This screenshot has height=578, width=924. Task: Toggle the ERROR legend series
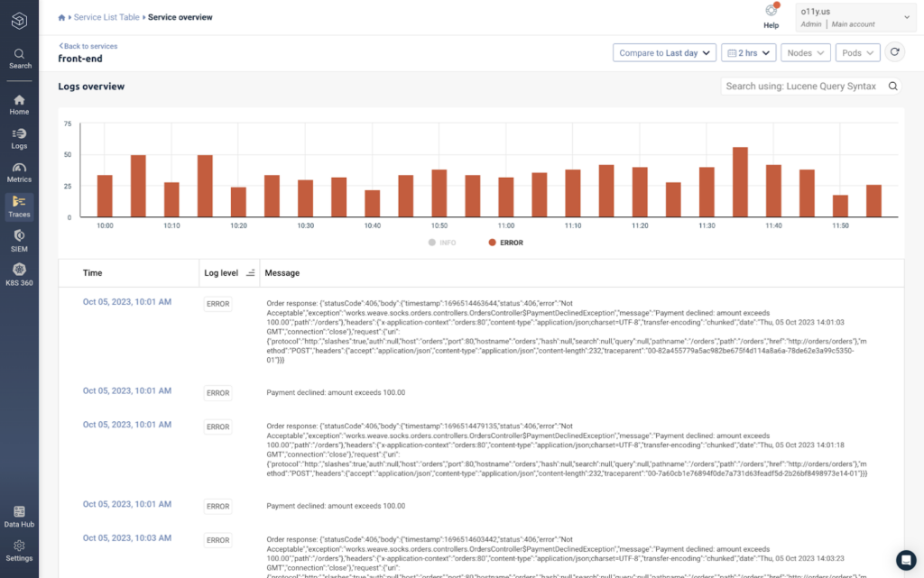point(505,243)
